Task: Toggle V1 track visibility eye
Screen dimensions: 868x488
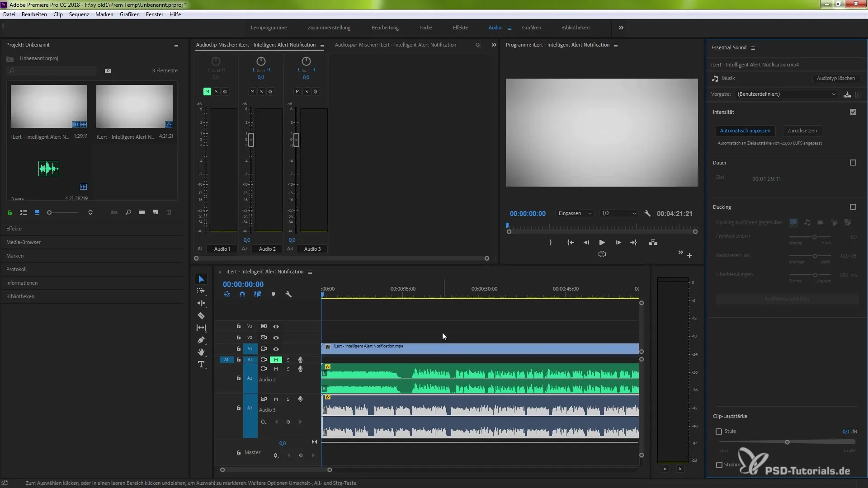Action: (x=276, y=349)
